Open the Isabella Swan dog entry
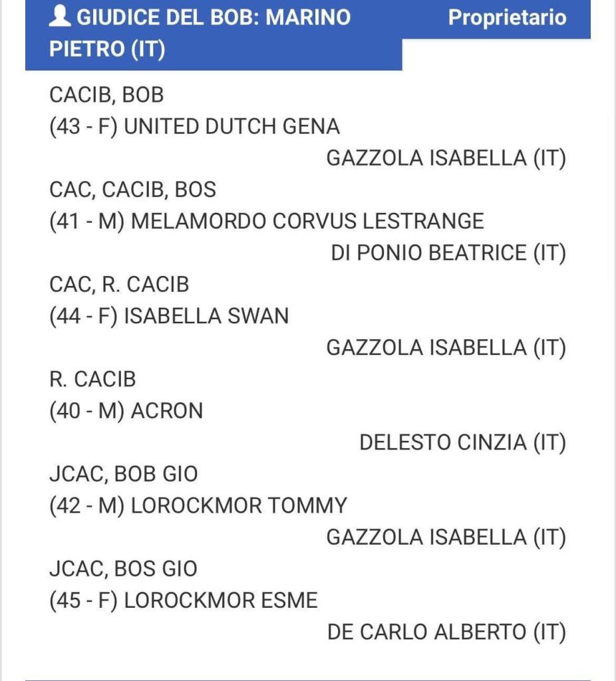616x681 pixels. point(169,317)
